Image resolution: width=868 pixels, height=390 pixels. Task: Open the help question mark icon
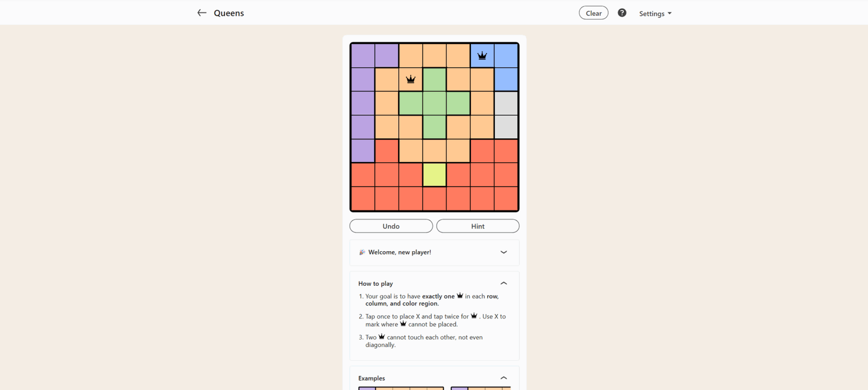pyautogui.click(x=622, y=13)
